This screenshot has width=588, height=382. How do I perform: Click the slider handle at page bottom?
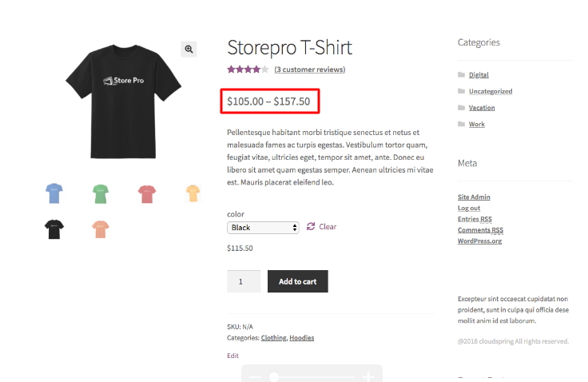tap(274, 376)
